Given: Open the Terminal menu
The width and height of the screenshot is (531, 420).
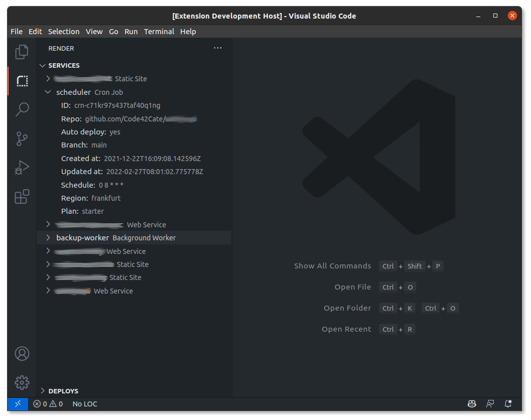Looking at the screenshot, I should click(x=159, y=32).
